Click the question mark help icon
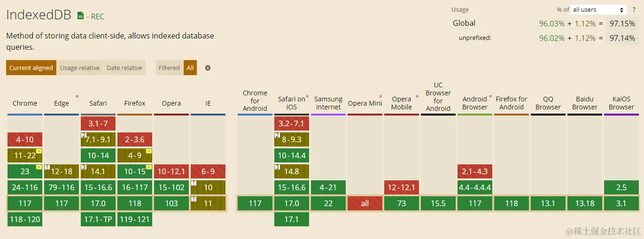Screen dimensions: 644x239 [634, 9]
